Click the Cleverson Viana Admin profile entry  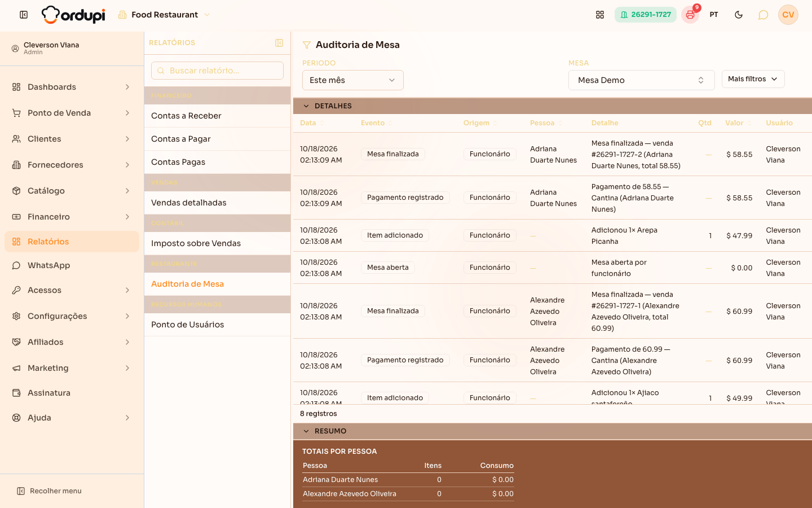(x=72, y=49)
